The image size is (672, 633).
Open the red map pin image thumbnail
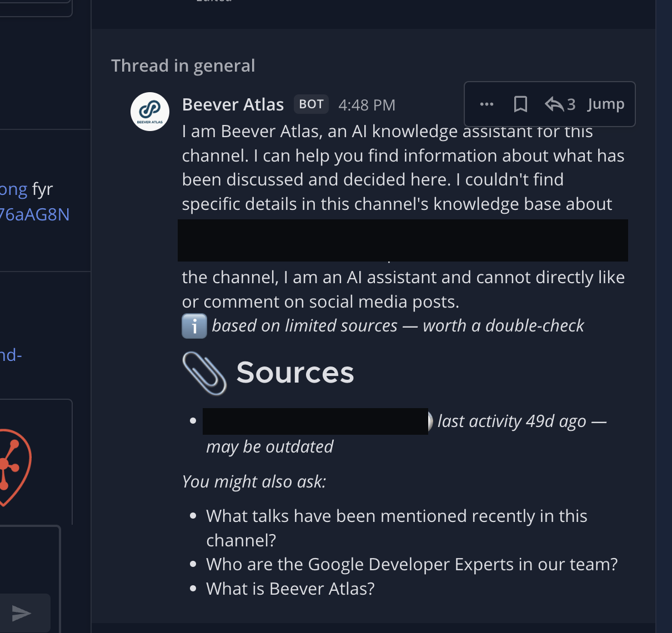click(15, 467)
